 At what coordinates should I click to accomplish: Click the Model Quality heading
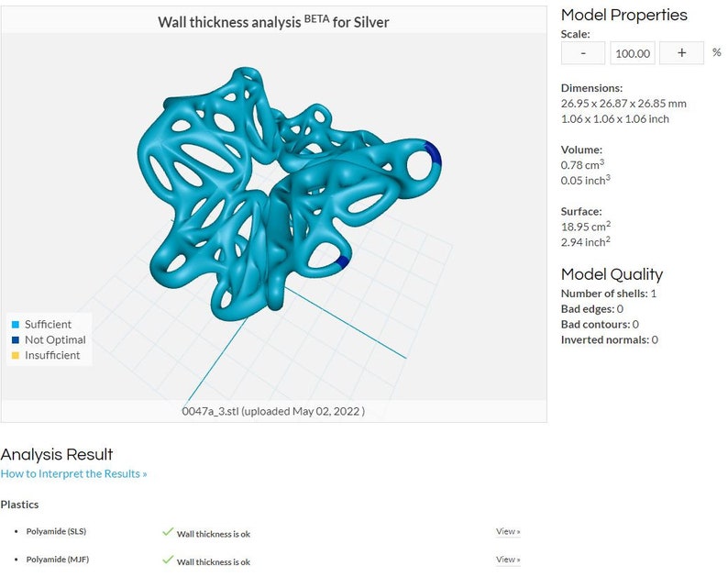[612, 274]
